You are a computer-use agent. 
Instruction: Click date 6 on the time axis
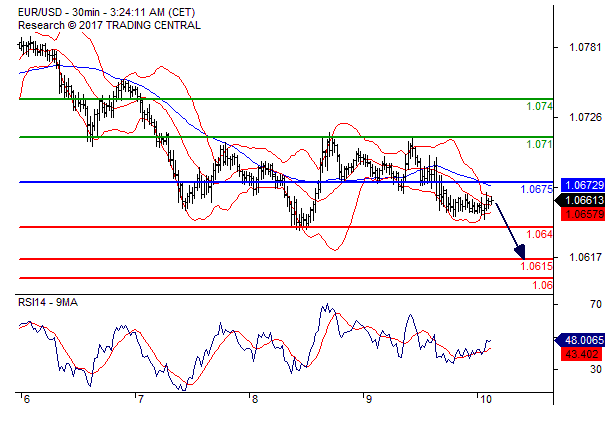(x=26, y=399)
